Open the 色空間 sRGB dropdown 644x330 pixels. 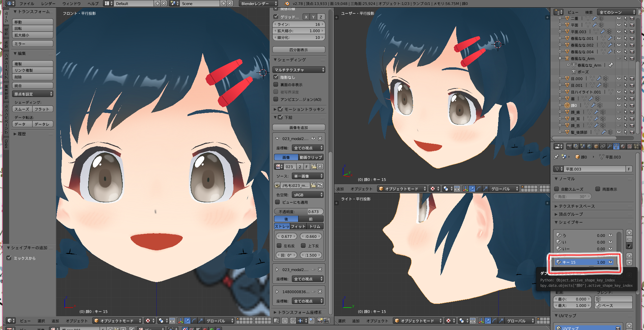pos(308,195)
